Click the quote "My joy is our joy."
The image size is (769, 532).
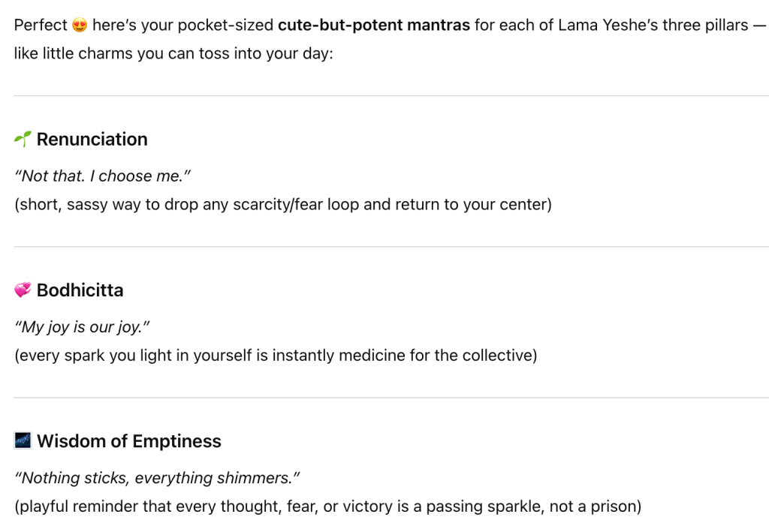(x=77, y=327)
